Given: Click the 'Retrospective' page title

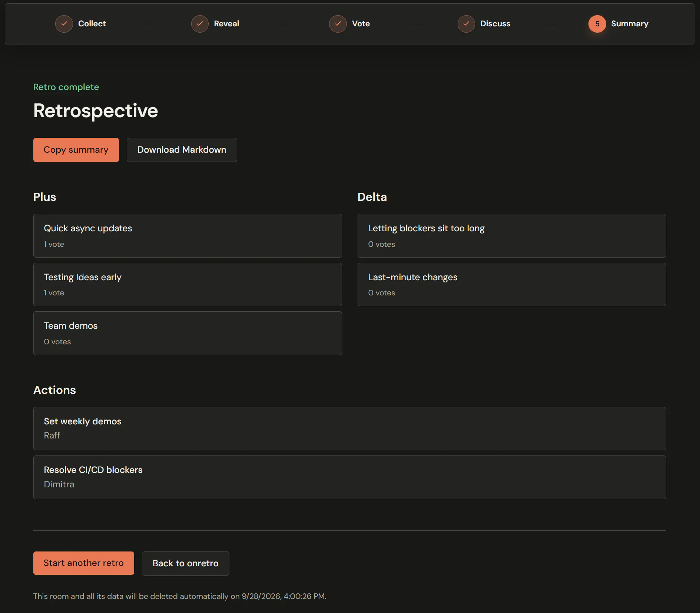Looking at the screenshot, I should coord(96,110).
